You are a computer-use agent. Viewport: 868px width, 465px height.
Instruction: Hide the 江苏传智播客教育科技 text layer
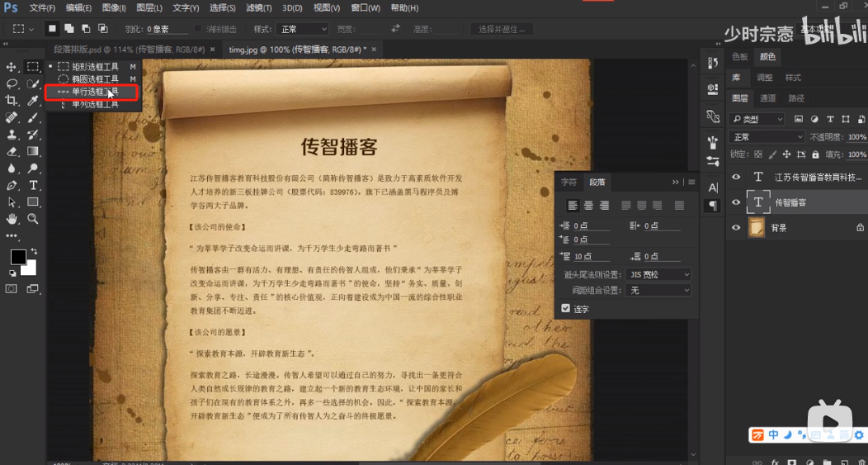736,177
